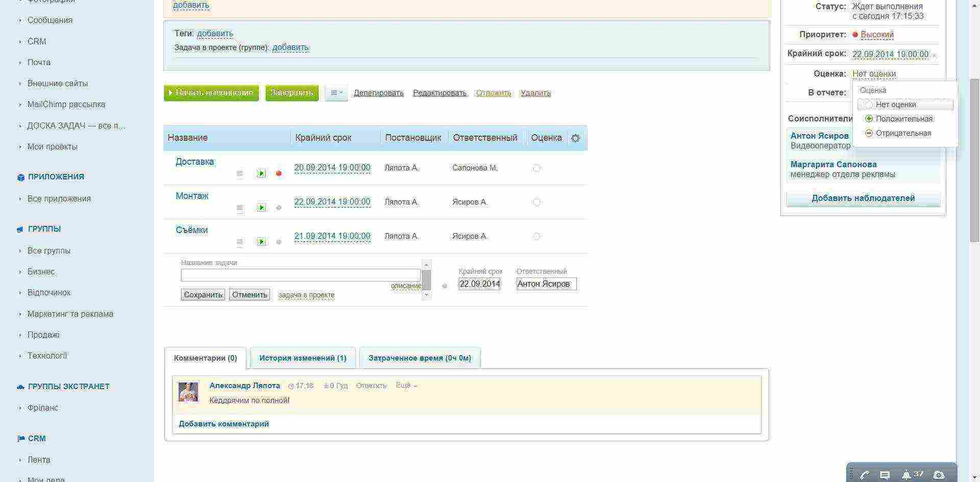Viewport: 980px width, 482px height.
Task: Click the grey priority dot in Монтаж row
Action: click(279, 208)
